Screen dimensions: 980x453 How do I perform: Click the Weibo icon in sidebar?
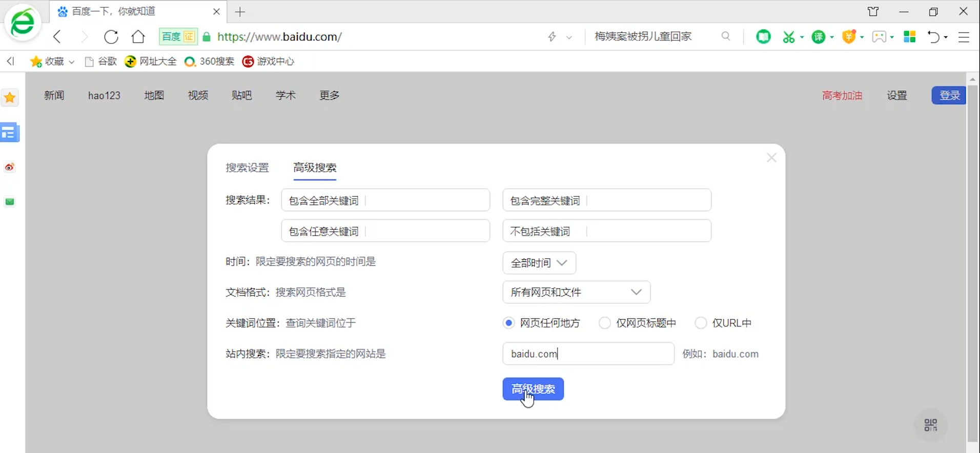coord(10,168)
